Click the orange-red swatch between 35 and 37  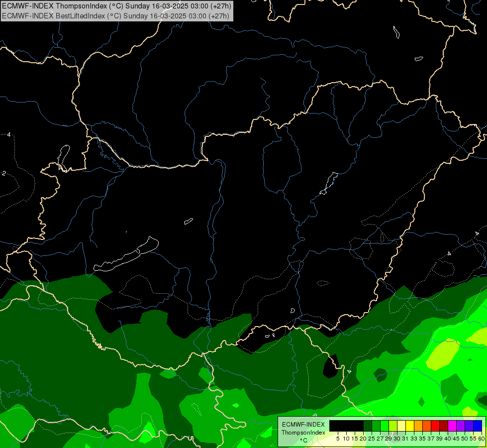(427, 426)
